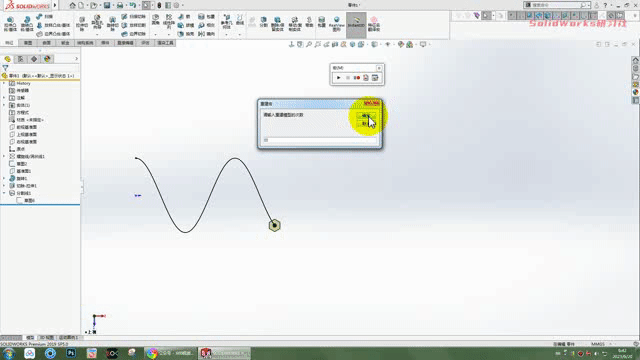Open Photoshop from the Windows taskbar
This screenshot has width=640, height=360.
click(x=71, y=353)
